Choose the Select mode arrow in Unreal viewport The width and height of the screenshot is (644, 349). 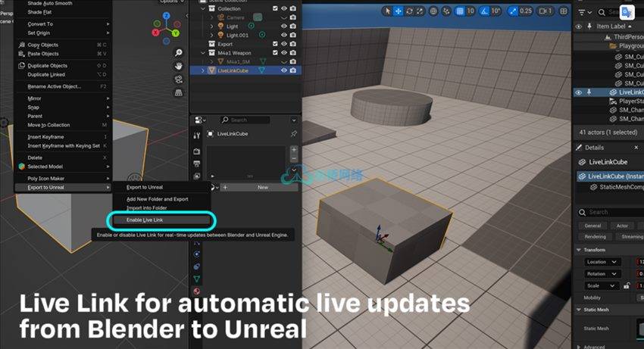coord(387,11)
